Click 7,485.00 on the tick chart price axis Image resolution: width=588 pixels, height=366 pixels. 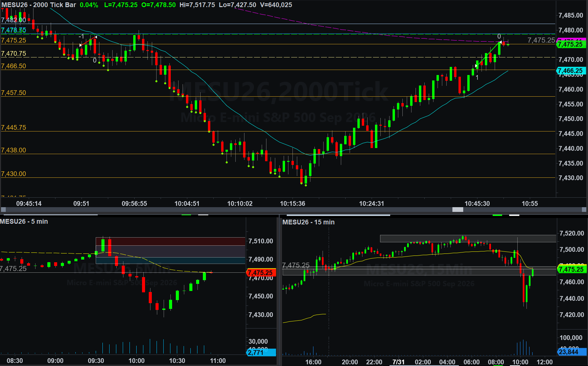[571, 16]
